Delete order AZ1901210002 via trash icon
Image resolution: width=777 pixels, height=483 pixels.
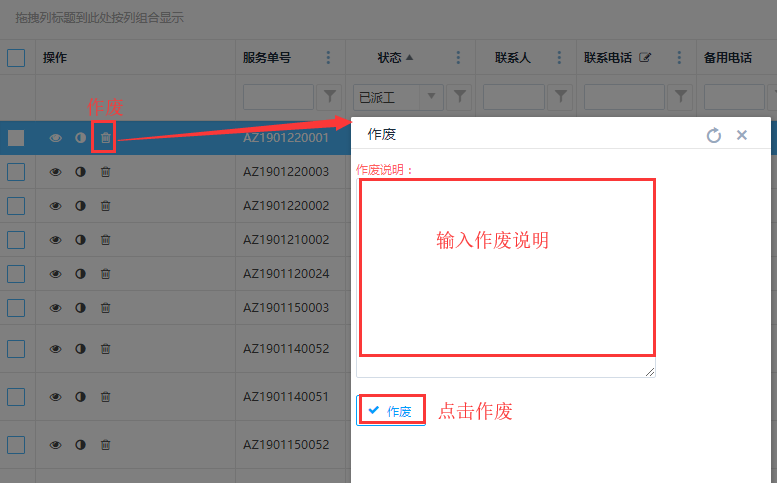tap(105, 240)
